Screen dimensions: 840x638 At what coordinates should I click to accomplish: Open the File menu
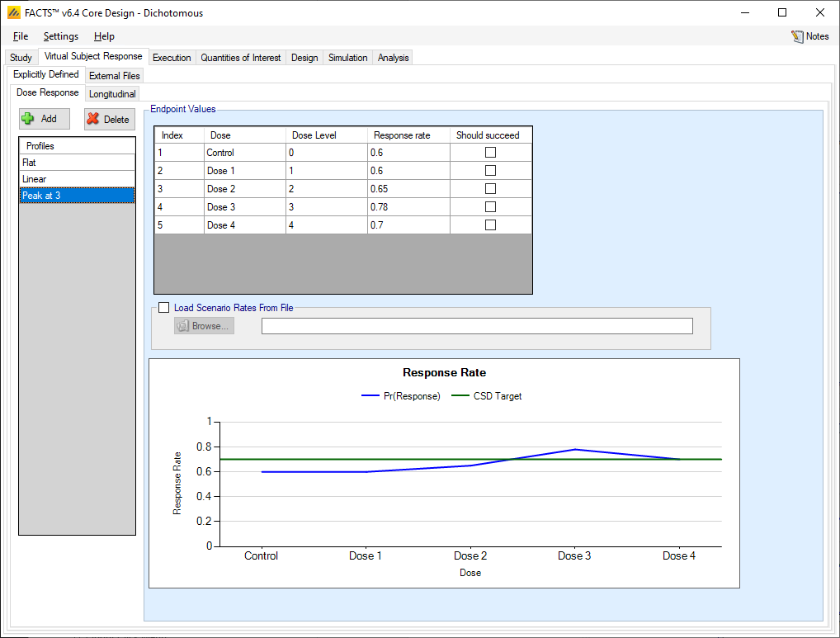(x=21, y=36)
